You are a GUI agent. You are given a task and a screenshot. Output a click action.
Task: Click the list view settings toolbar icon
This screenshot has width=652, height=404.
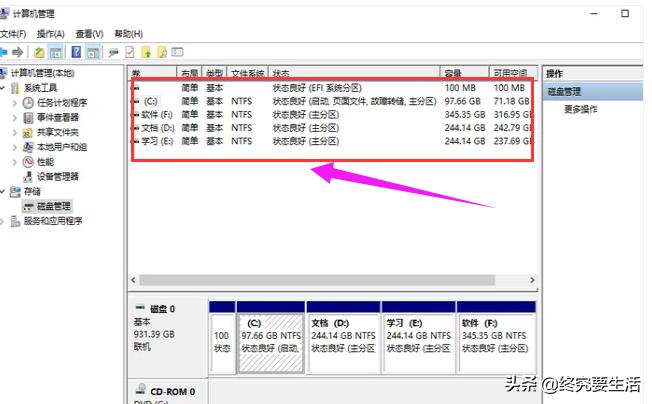[x=178, y=52]
